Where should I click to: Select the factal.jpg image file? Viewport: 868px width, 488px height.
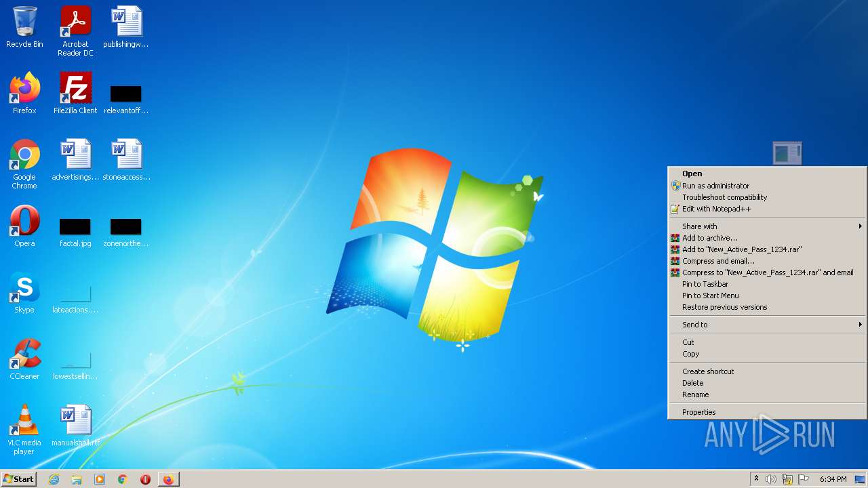(75, 232)
